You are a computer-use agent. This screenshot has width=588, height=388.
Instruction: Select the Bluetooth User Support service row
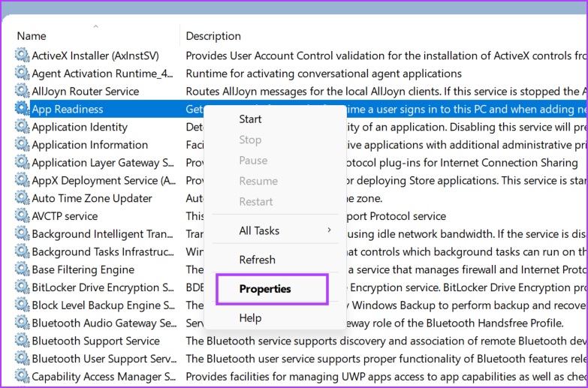tap(104, 359)
